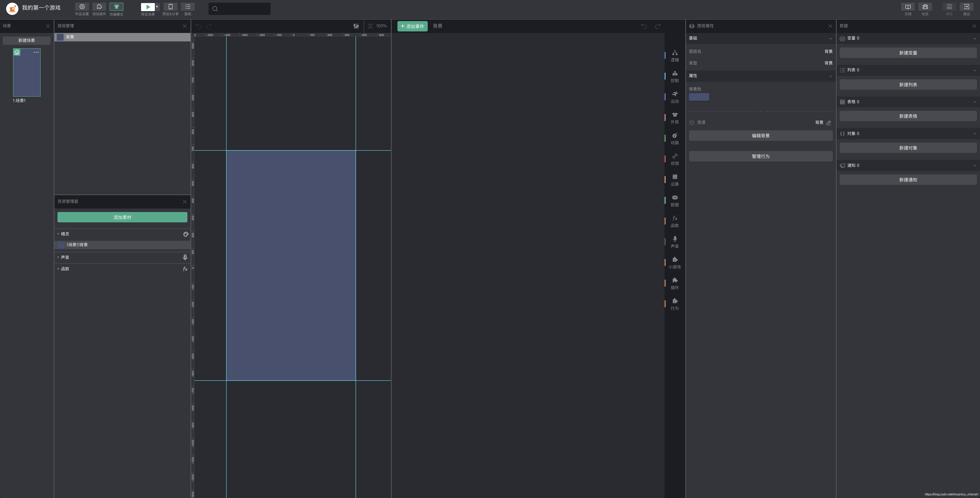Screen dimensions: 980x498
Task: Click the 添加插件 puzzle icon
Action: (x=99, y=7)
